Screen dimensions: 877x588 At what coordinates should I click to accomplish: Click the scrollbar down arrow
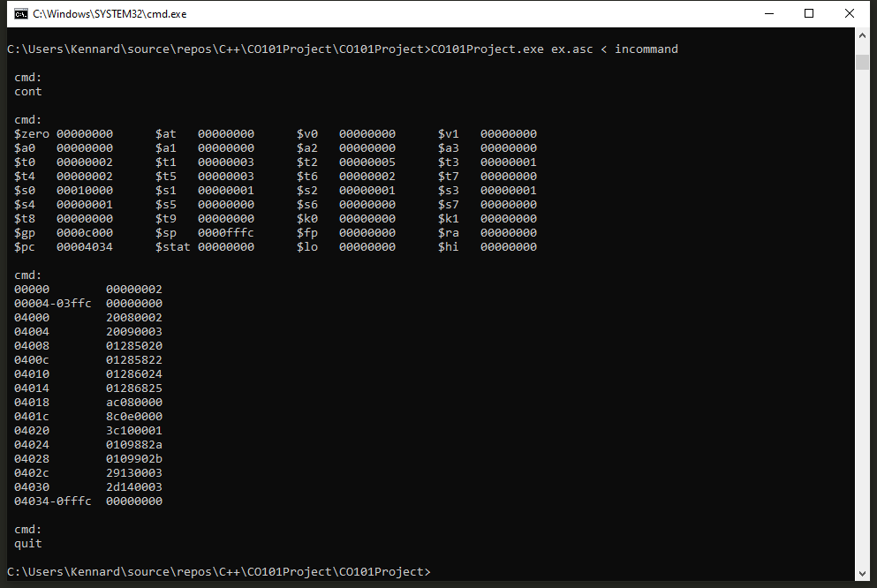click(862, 574)
